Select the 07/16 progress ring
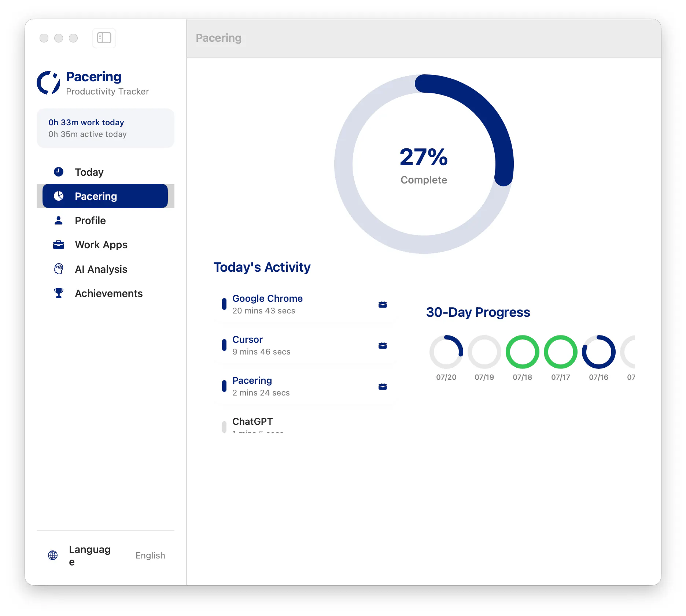The width and height of the screenshot is (686, 616). coord(599,352)
